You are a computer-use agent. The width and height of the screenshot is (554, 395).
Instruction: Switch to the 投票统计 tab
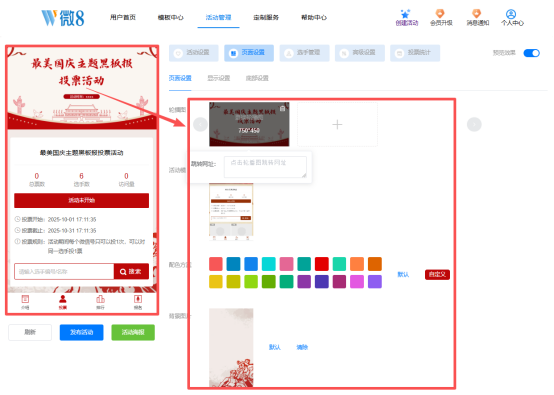415,53
